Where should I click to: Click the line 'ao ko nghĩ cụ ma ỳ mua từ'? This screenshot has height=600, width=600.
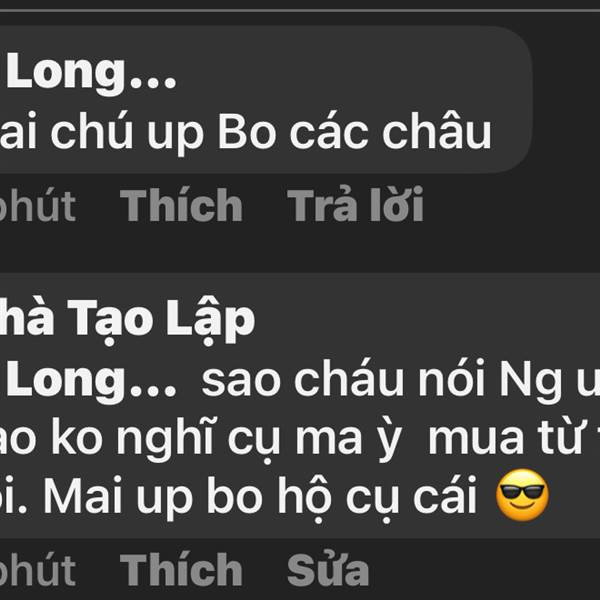point(291,440)
